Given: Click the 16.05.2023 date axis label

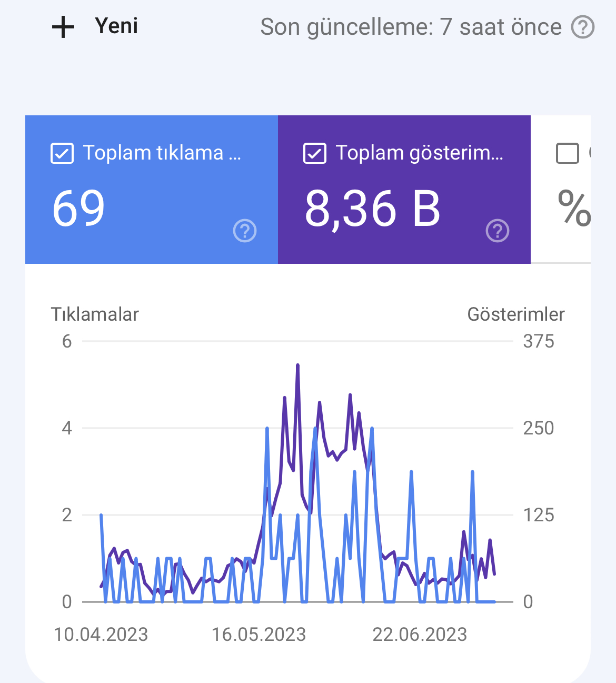Looking at the screenshot, I should tap(259, 634).
